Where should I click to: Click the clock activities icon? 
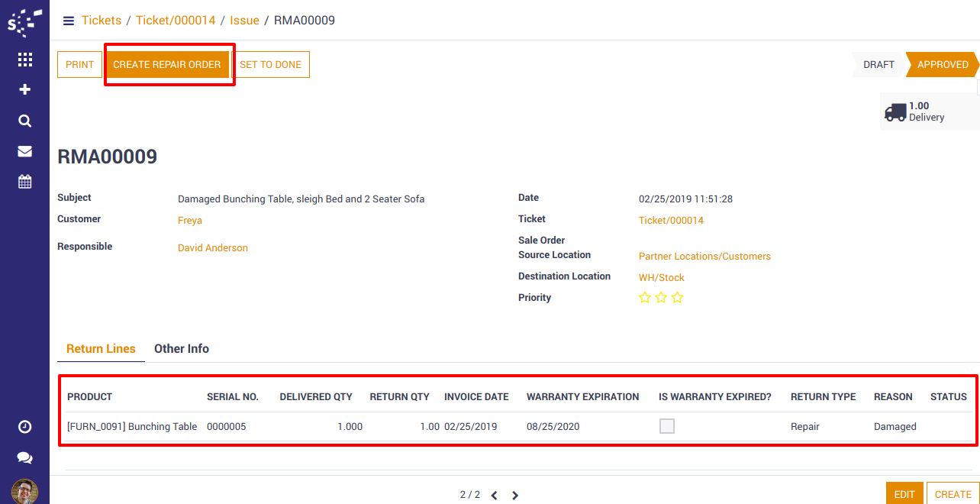coord(24,427)
